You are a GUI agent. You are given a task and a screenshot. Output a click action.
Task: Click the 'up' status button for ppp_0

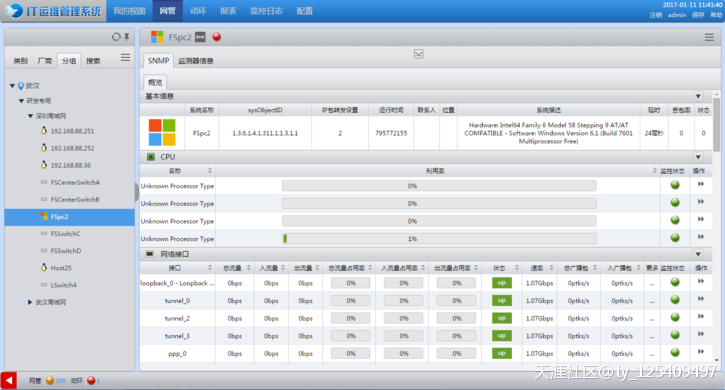tap(502, 353)
